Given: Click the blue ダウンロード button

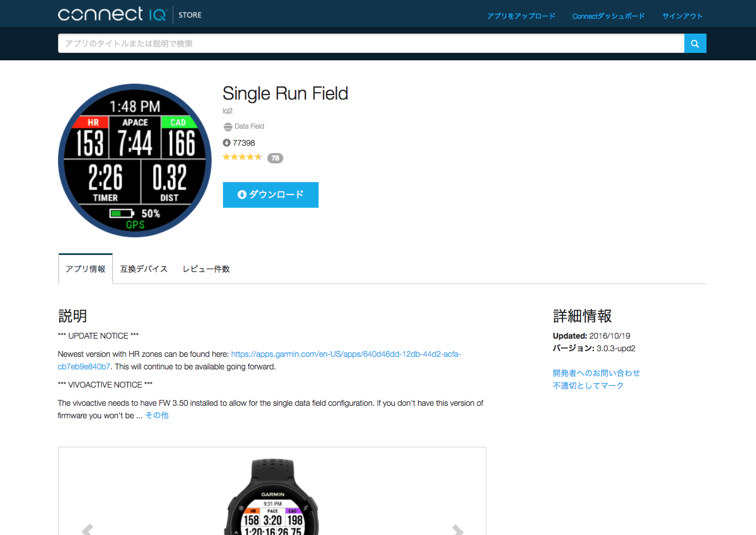Looking at the screenshot, I should click(271, 195).
